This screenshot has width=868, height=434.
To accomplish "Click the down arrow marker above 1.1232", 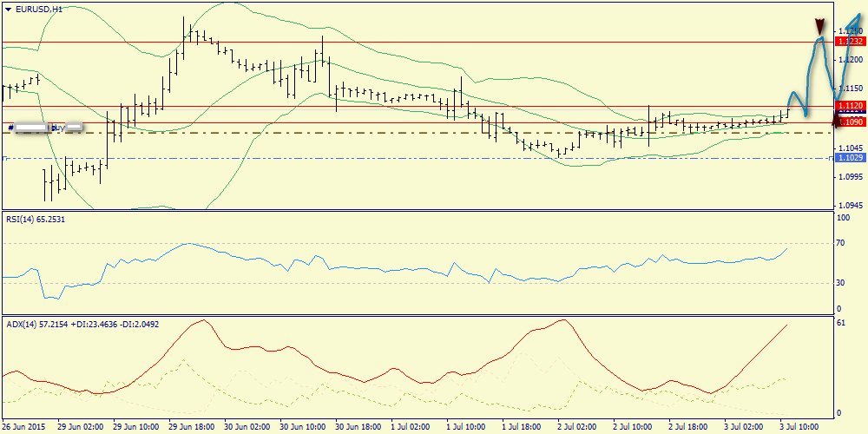I will tap(819, 26).
